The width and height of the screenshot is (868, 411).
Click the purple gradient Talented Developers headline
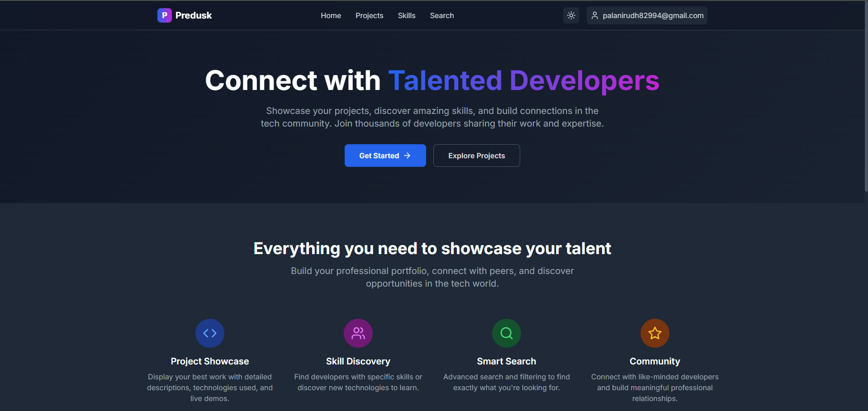pos(524,80)
